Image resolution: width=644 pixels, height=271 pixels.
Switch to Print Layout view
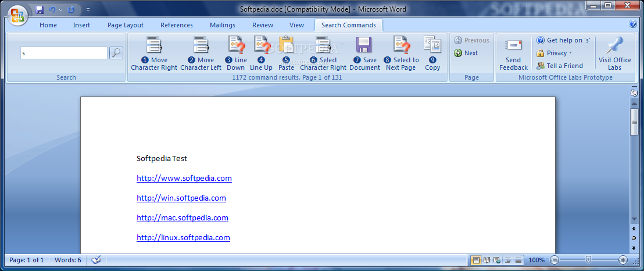click(x=476, y=260)
